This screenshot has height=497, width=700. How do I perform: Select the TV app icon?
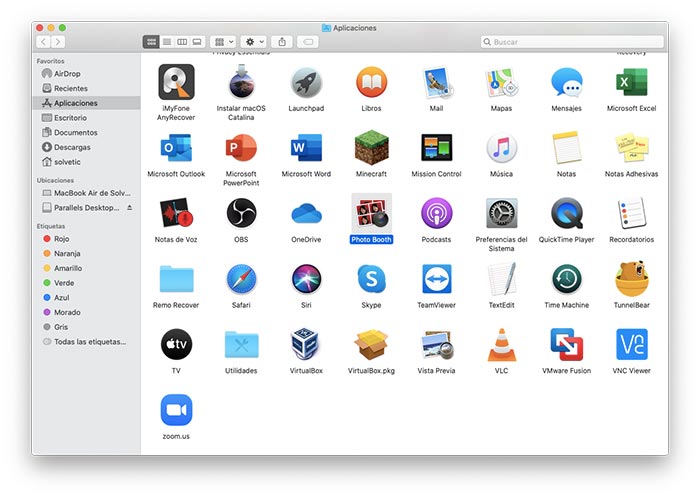(x=176, y=344)
